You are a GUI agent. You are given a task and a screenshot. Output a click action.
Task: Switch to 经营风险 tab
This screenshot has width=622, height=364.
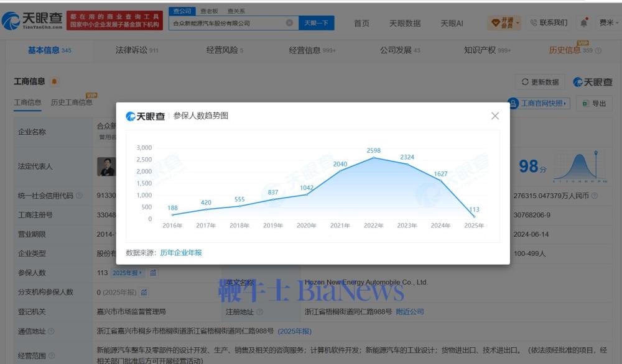(225, 50)
